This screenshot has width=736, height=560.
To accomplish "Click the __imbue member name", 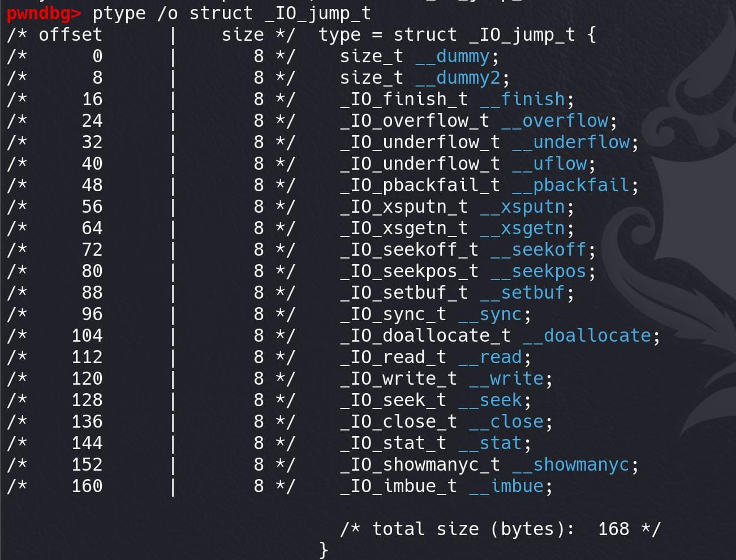I will pyautogui.click(x=506, y=486).
